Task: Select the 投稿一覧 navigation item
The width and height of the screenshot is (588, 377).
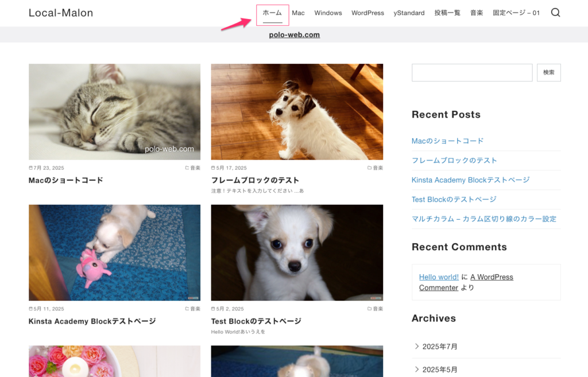Action: (447, 13)
